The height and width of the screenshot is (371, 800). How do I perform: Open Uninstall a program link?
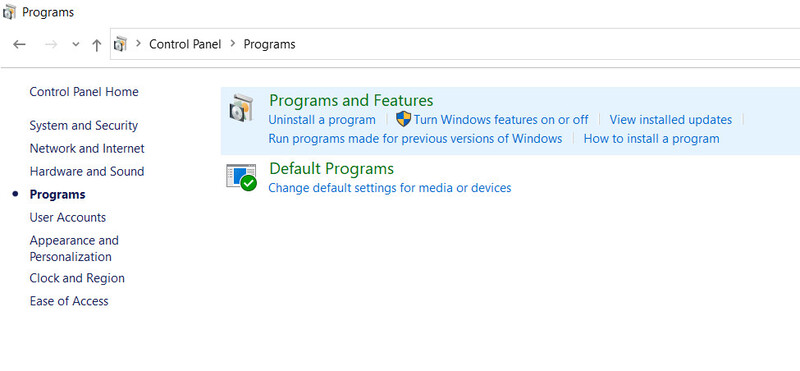(322, 120)
